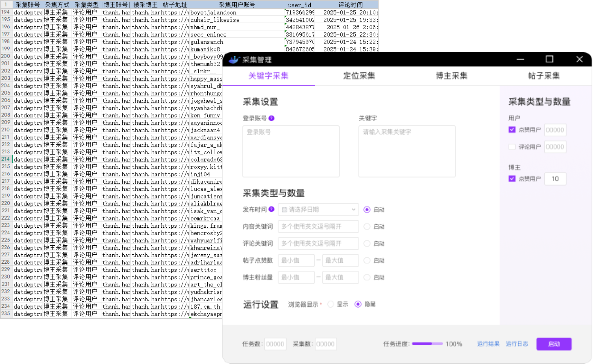
Task: Select the 启动 radio for 内容关键词
Action: tap(367, 227)
